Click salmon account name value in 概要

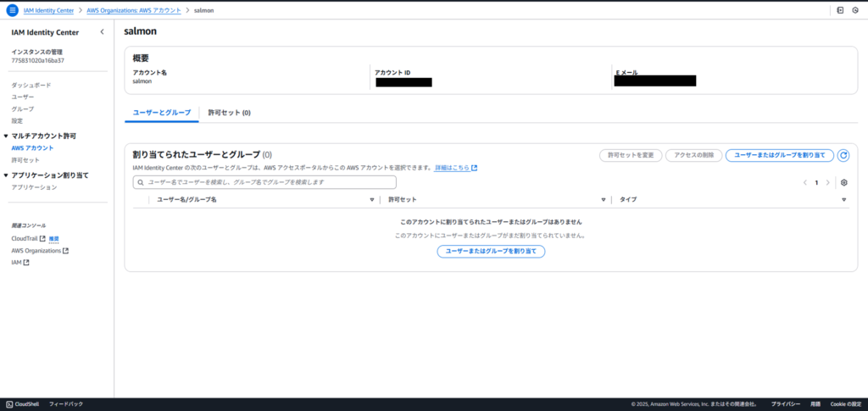coord(142,81)
